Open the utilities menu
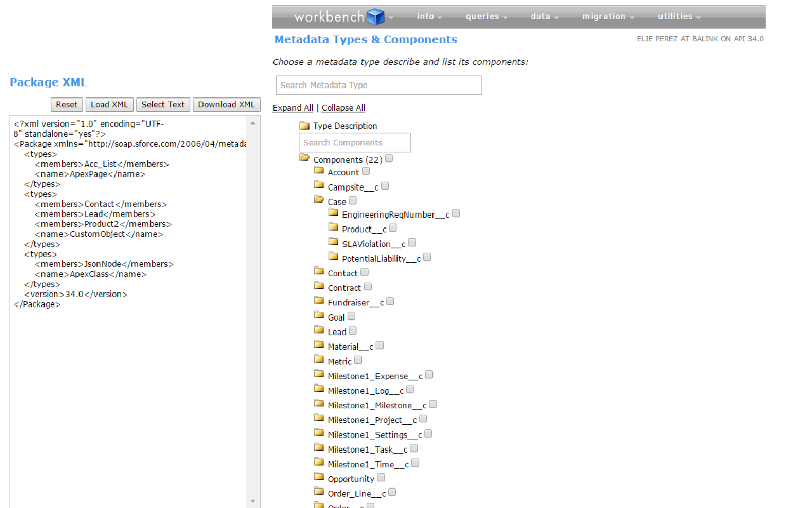This screenshot has height=508, width=812. coord(679,17)
